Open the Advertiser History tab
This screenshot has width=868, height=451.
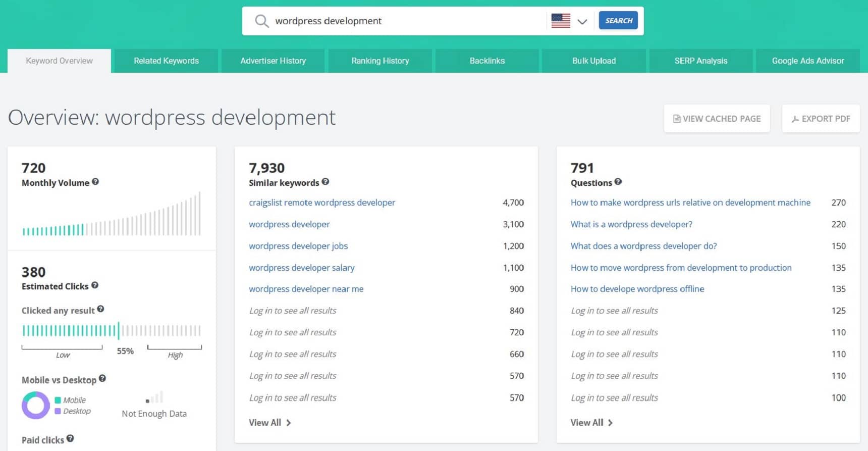click(273, 61)
